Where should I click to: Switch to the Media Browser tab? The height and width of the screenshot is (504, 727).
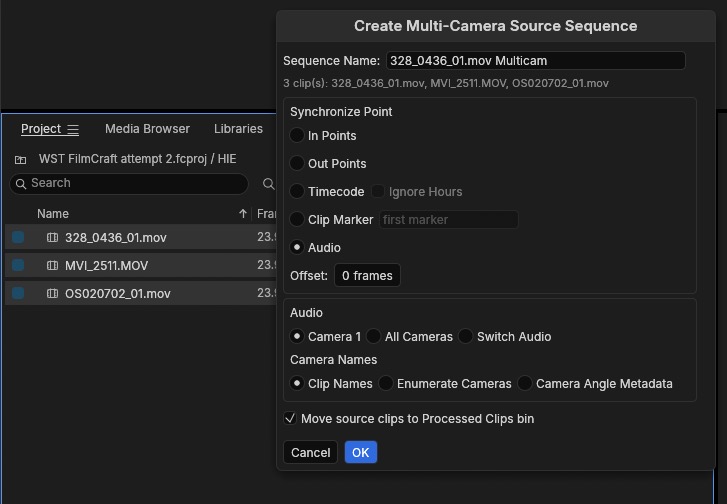click(x=147, y=129)
